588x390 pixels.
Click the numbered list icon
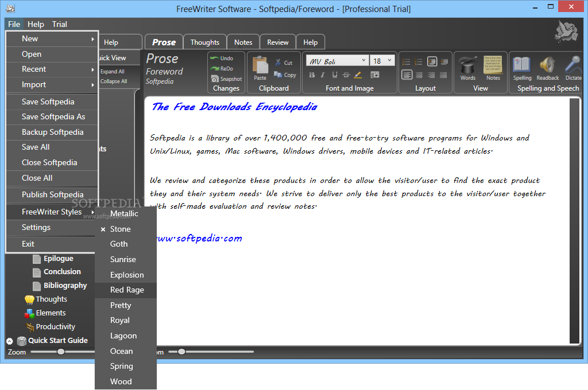419,62
